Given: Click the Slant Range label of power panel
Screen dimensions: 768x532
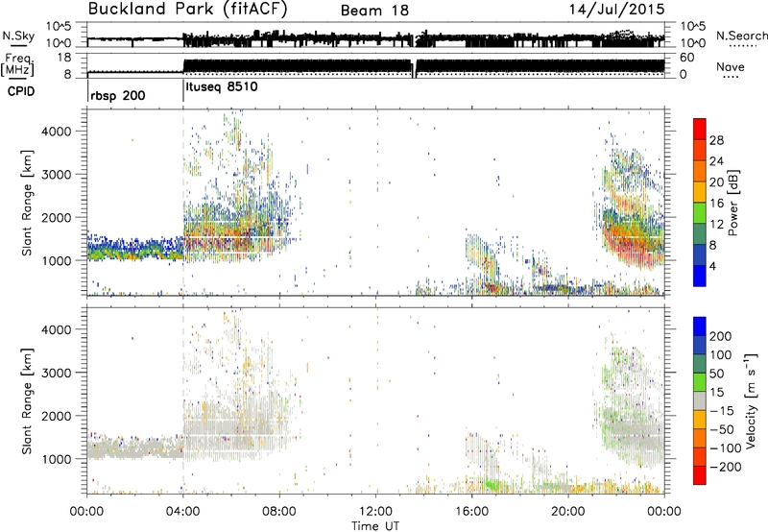Looking at the screenshot, I should click(27, 203).
